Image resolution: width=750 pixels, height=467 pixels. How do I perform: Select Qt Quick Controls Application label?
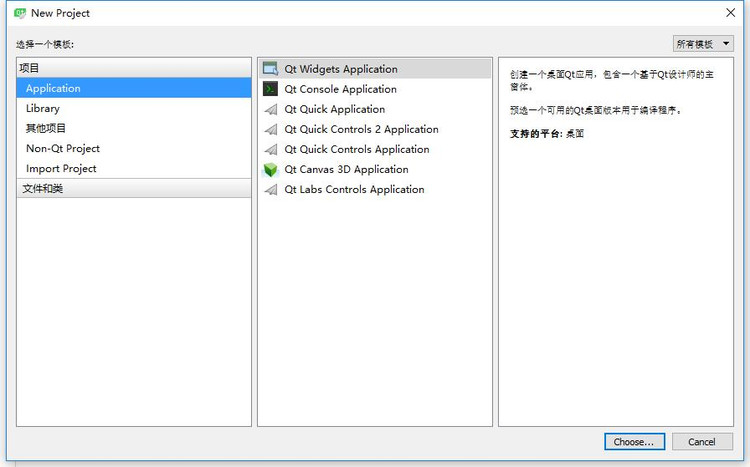(356, 149)
